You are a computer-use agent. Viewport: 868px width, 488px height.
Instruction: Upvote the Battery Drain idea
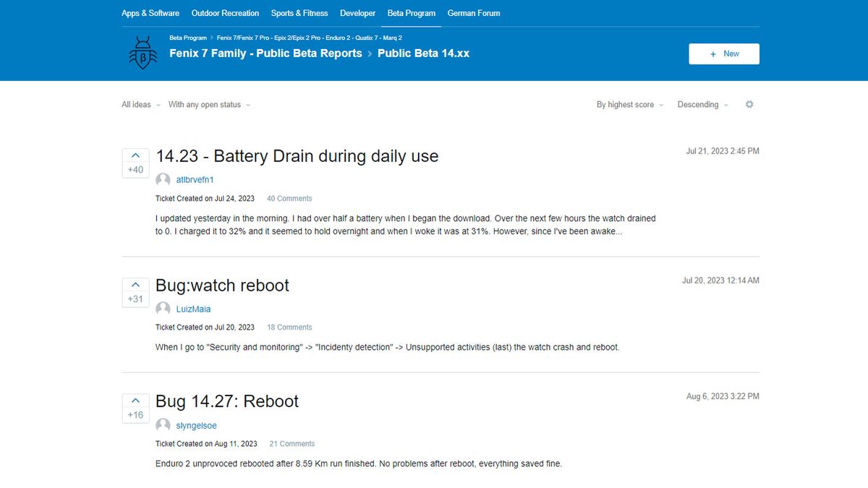pyautogui.click(x=135, y=155)
